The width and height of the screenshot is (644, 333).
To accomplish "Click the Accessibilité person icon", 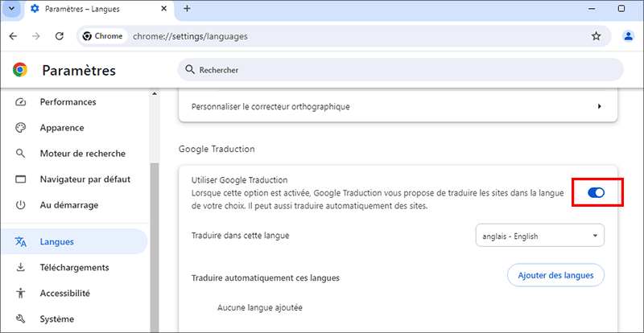I will 20,293.
